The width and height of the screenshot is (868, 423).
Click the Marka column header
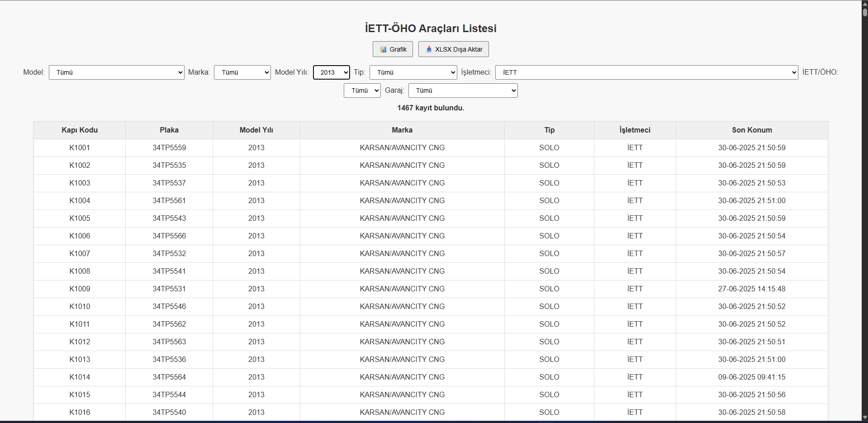(402, 130)
